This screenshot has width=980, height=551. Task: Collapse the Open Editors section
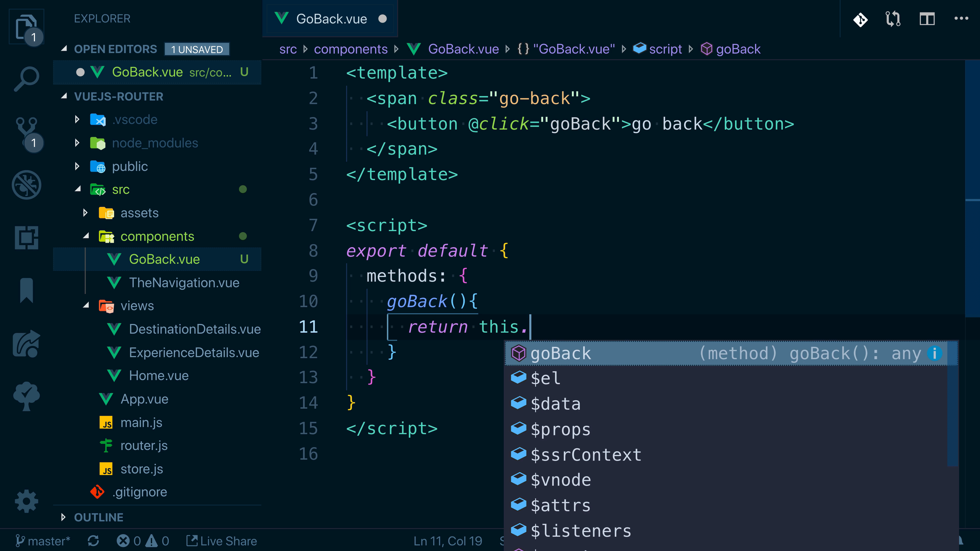pyautogui.click(x=64, y=49)
